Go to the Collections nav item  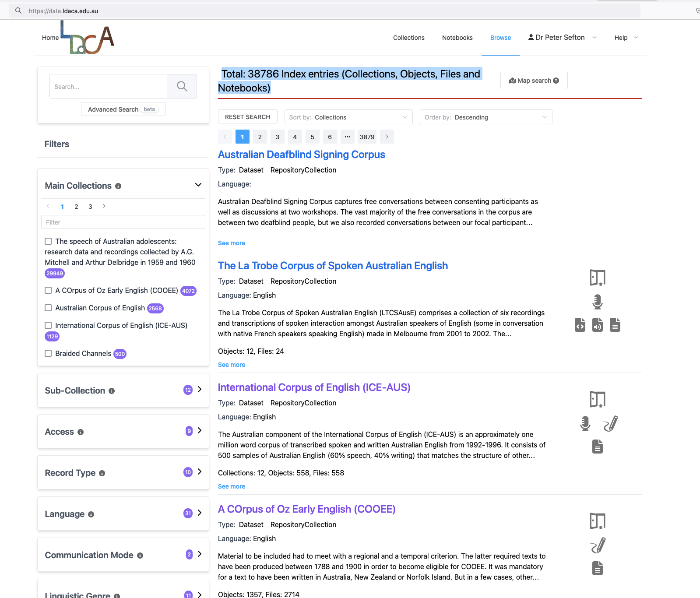[409, 38]
